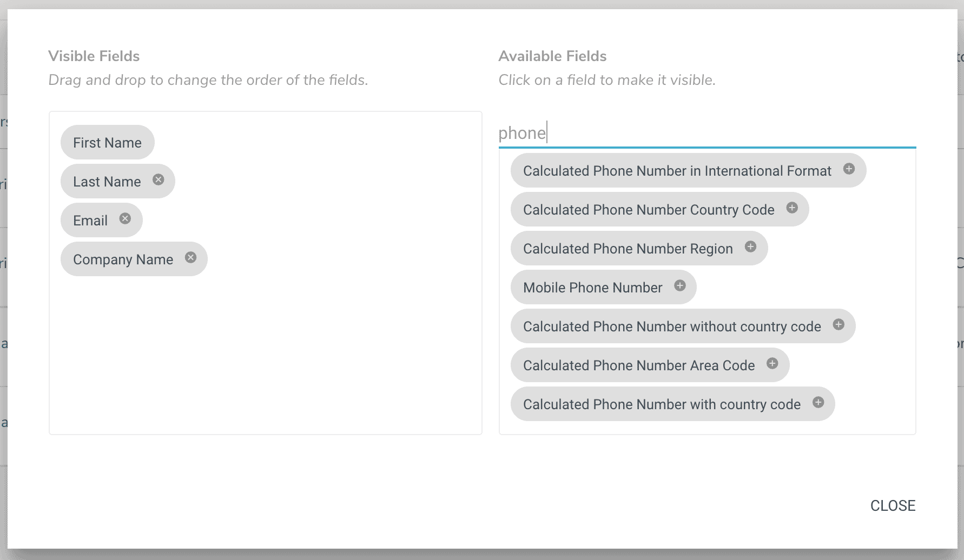Select Calculated Phone Number Area Code label
Viewport: 964px width, 560px height.
pyautogui.click(x=639, y=365)
